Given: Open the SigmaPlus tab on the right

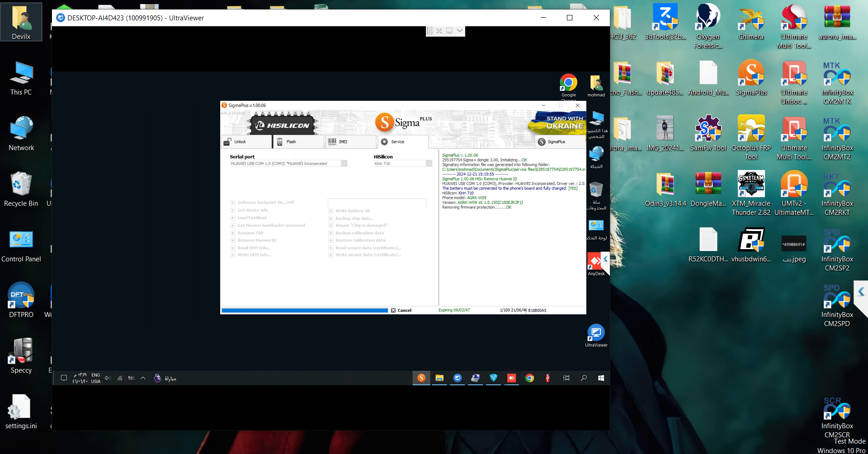Looking at the screenshot, I should [x=560, y=142].
